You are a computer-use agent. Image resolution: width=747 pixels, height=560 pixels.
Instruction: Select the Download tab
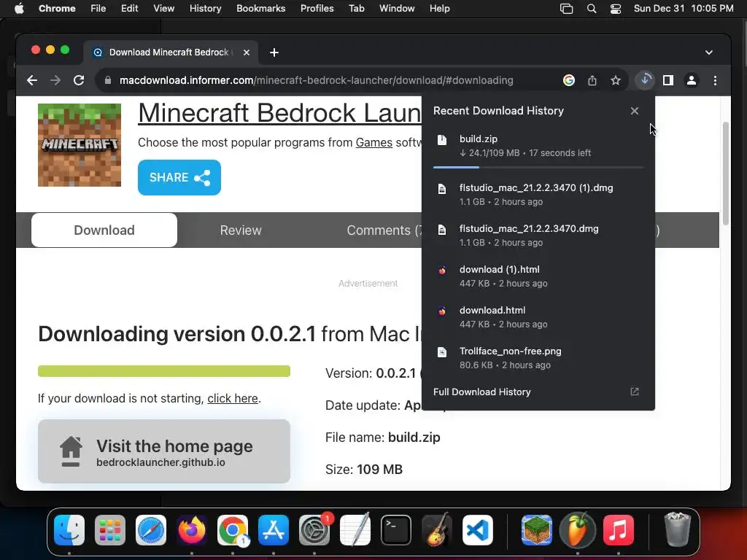pyautogui.click(x=104, y=230)
